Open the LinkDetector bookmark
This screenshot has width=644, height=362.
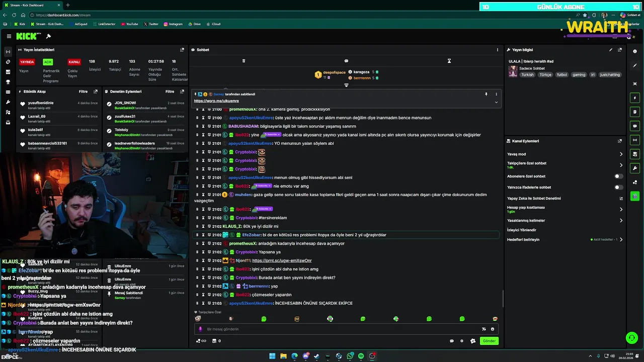[104, 24]
